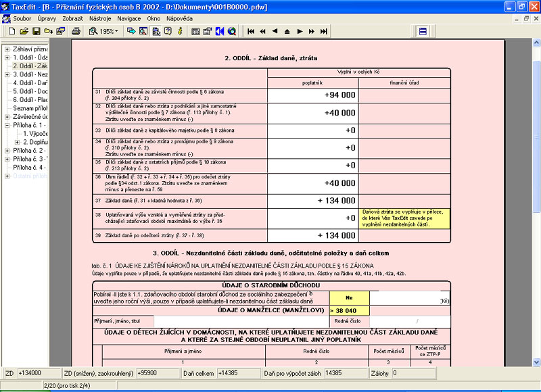Open a file with the open-folder icon
Screen dimensions: 541x392
coord(24,31)
